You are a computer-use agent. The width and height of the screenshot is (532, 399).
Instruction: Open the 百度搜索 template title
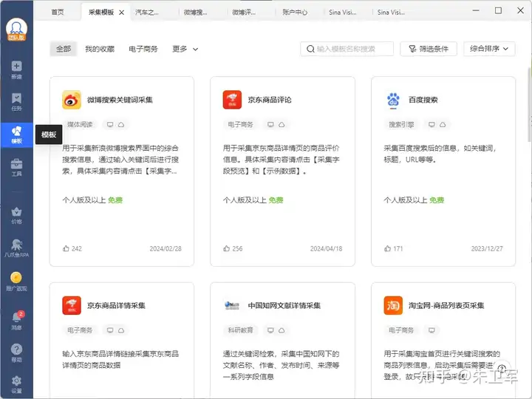423,100
